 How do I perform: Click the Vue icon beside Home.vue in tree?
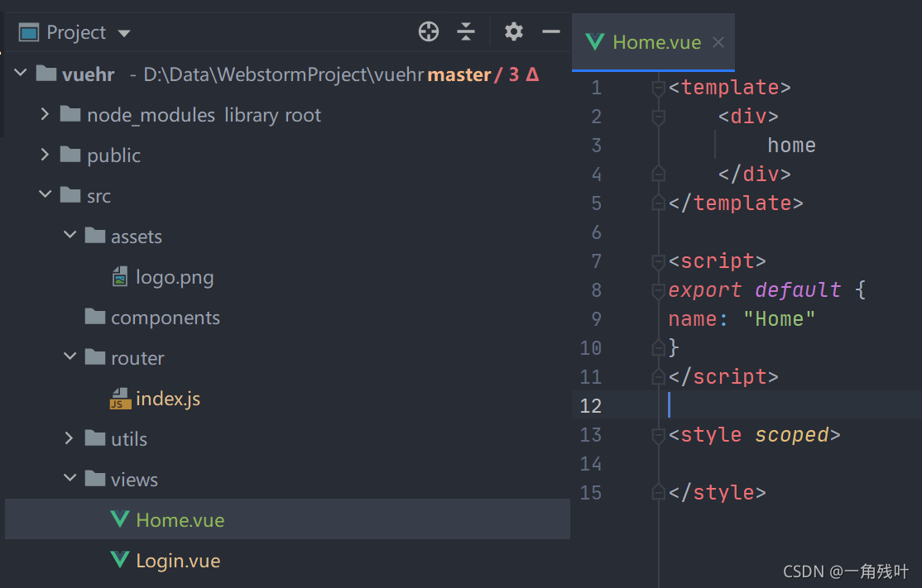tap(120, 519)
